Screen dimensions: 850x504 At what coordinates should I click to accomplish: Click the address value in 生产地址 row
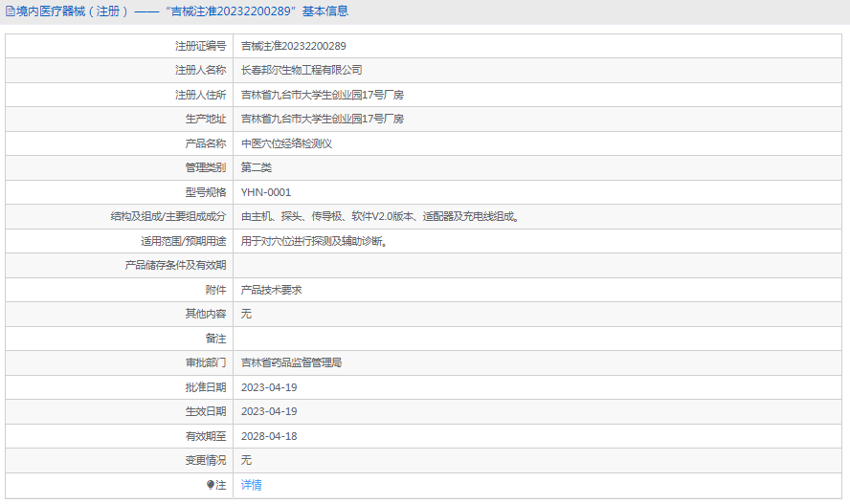tap(322, 120)
